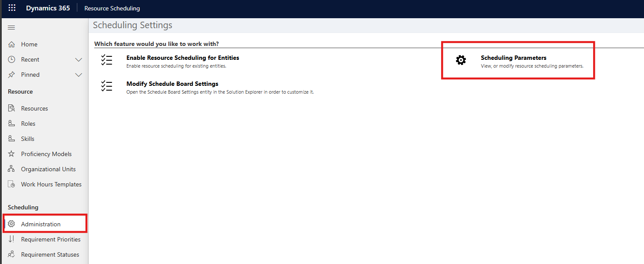The height and width of the screenshot is (264, 644).
Task: Collapse the site map hamburger menu
Action: pos(12,28)
